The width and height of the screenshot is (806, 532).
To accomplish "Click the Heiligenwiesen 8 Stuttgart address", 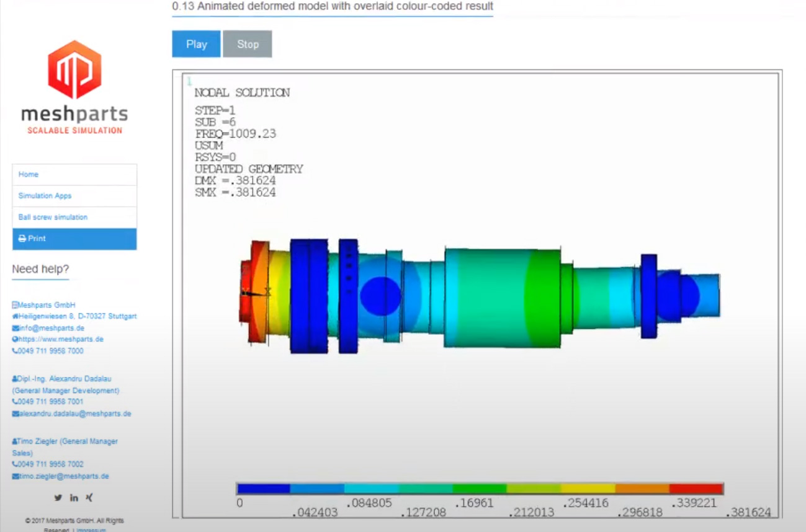I will [78, 316].
